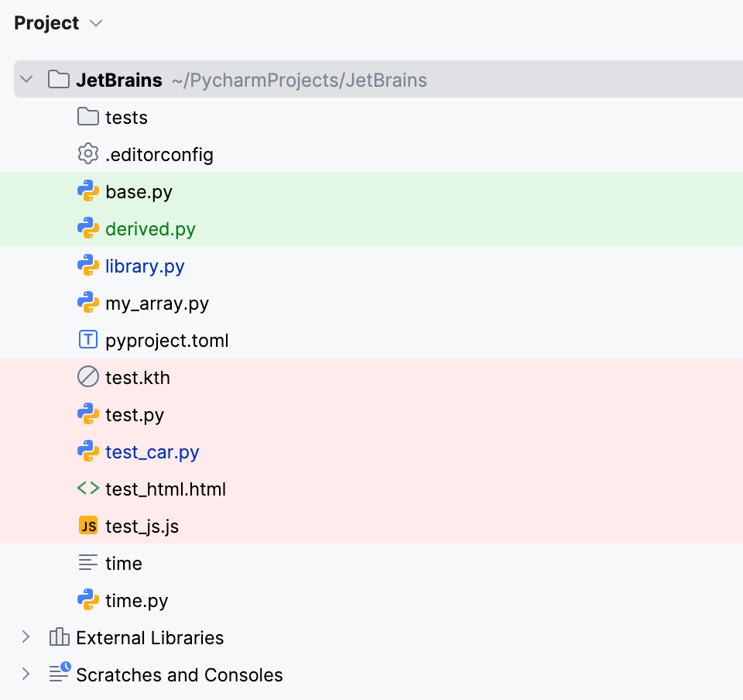This screenshot has width=743, height=700.
Task: Select the Python icon next to time.py
Action: click(x=88, y=600)
